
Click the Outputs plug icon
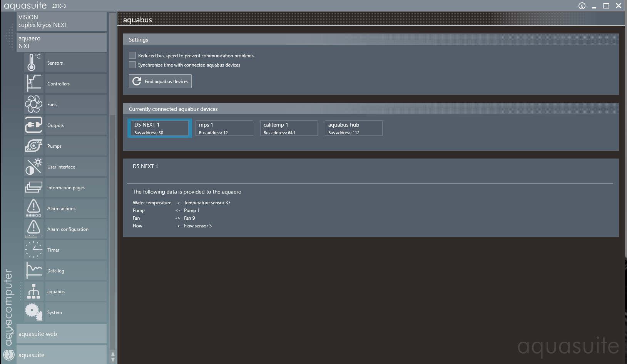[x=33, y=125]
